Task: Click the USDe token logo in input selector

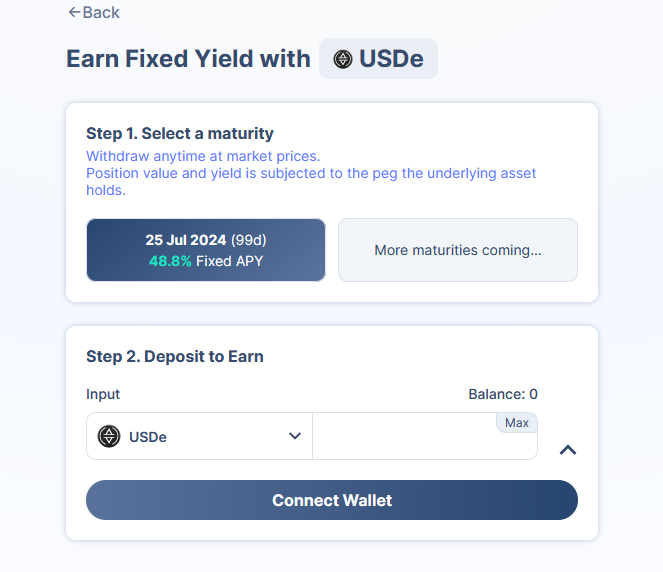Action: click(109, 436)
